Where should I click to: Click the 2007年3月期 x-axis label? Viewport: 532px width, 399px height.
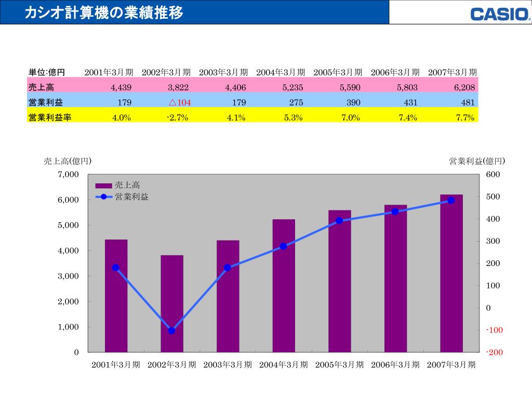coord(451,365)
